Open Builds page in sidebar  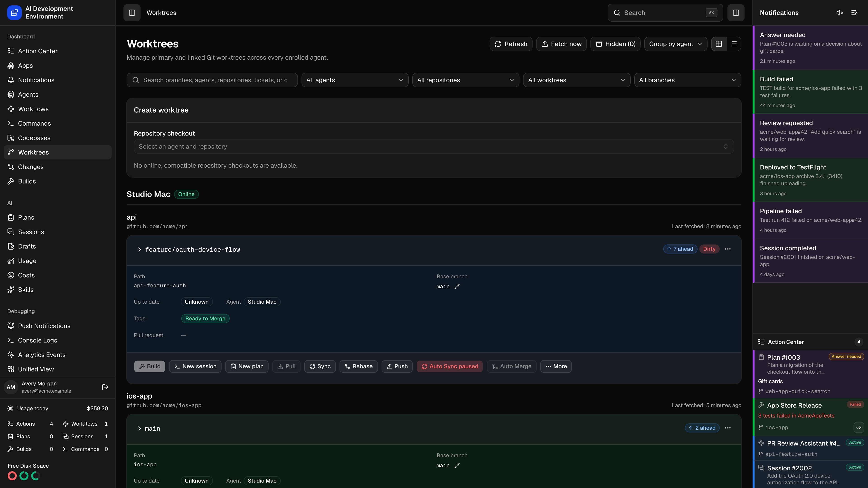pos(58,181)
